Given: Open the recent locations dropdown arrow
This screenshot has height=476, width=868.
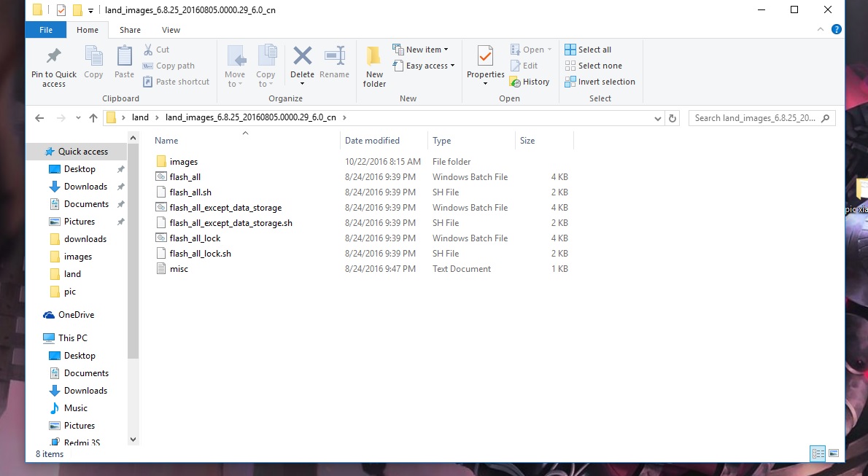Looking at the screenshot, I should [x=78, y=118].
